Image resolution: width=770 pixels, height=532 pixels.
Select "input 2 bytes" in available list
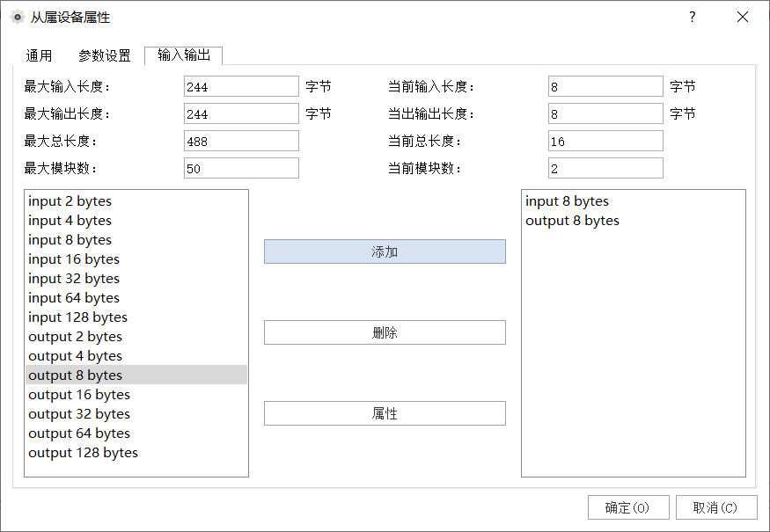(x=70, y=201)
